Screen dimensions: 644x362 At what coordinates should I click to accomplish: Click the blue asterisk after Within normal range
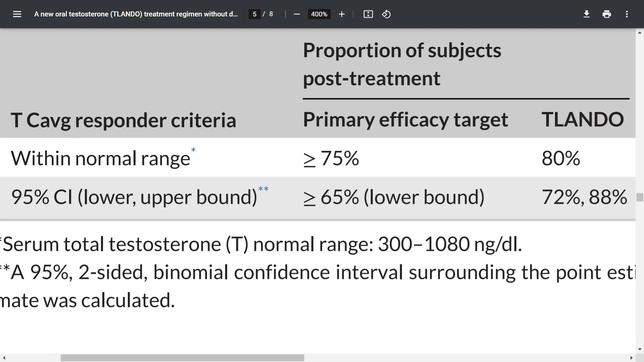194,150
